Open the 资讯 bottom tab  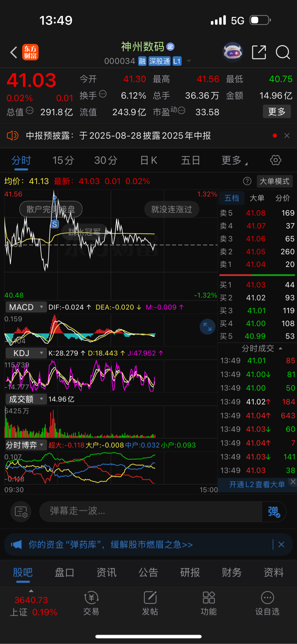106,572
